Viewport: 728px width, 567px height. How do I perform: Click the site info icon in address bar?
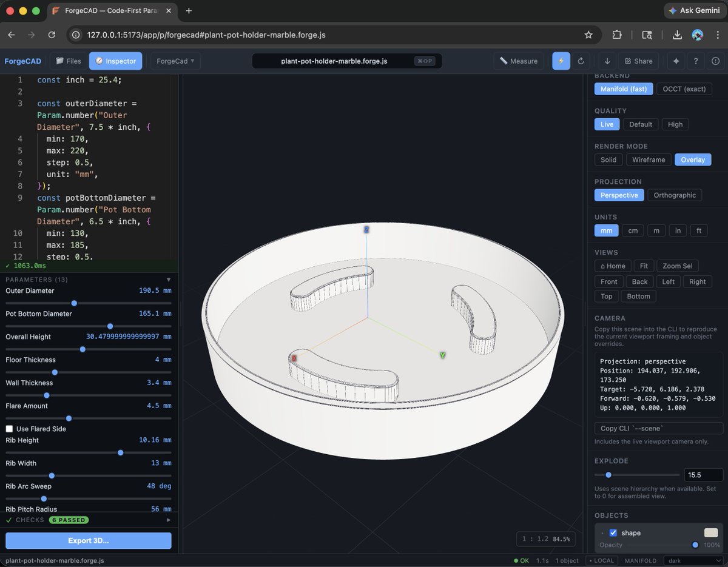click(76, 35)
